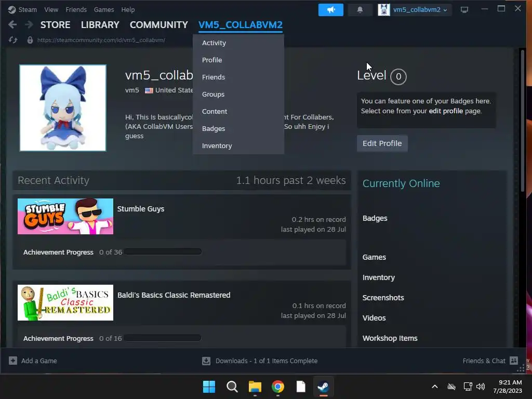Open the Badges link in the sidebar
532x399 pixels.
(x=375, y=218)
